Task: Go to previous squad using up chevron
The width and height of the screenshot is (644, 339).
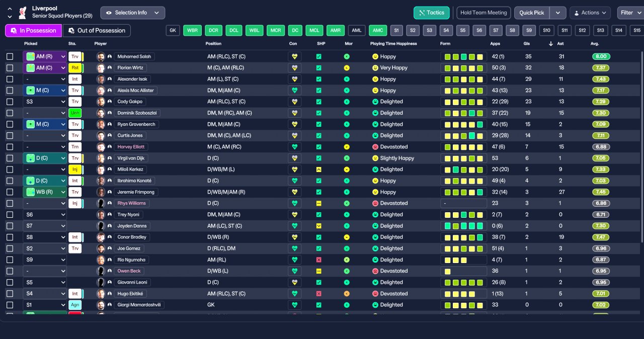Action: point(10,9)
